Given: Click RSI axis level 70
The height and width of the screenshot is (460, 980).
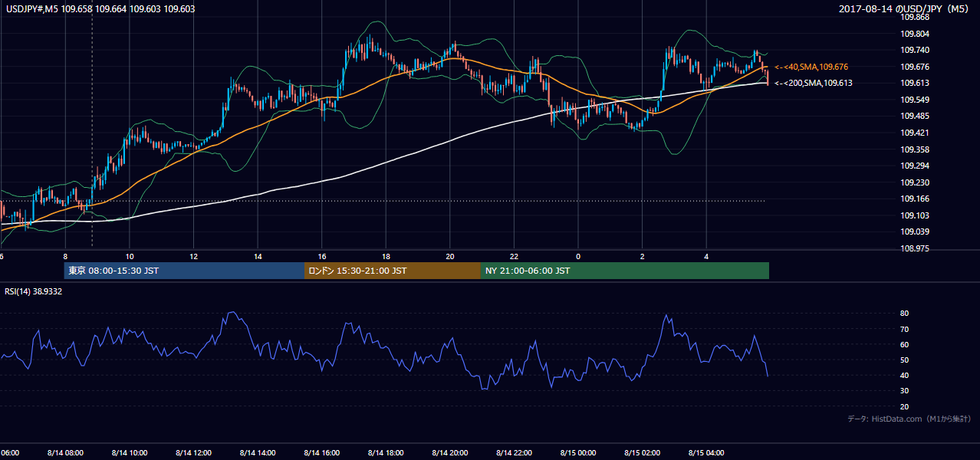Looking at the screenshot, I should pyautogui.click(x=905, y=329).
